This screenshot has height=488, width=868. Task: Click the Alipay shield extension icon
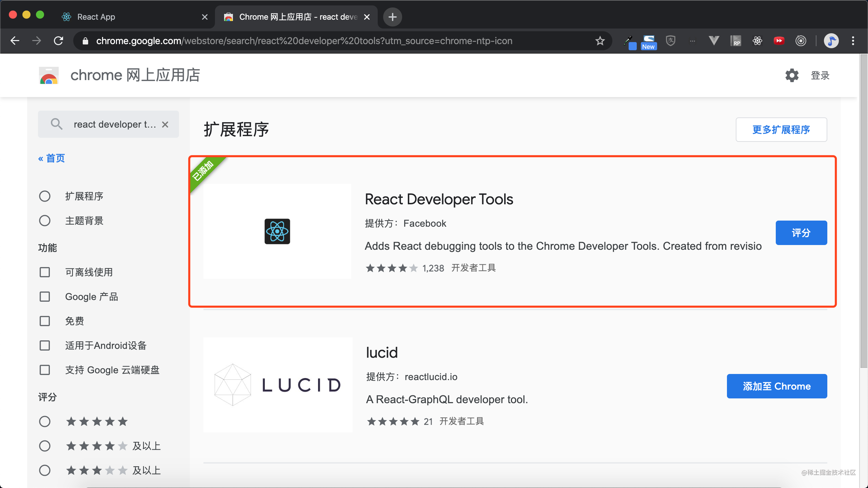click(670, 41)
